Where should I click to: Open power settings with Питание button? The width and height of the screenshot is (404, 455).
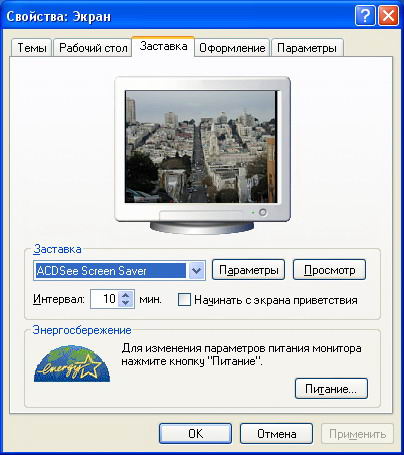pos(331,389)
